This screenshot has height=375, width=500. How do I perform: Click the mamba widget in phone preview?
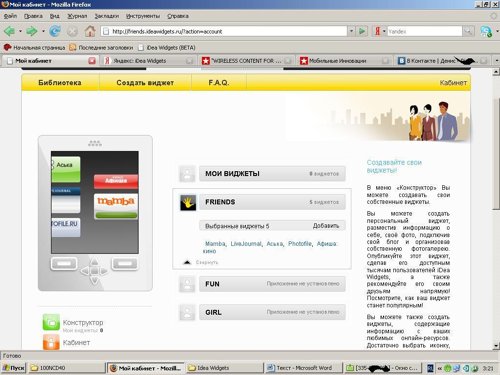116,206
